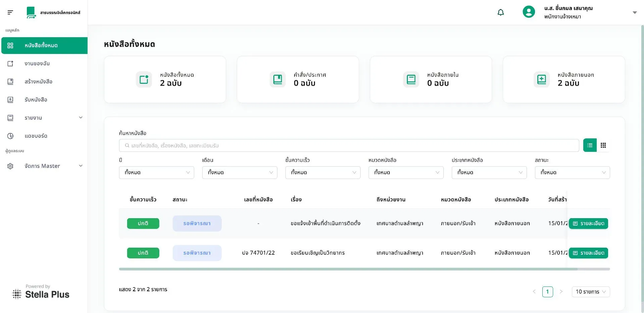The height and width of the screenshot is (313, 644).
Task: Go to page 1
Action: point(547,292)
